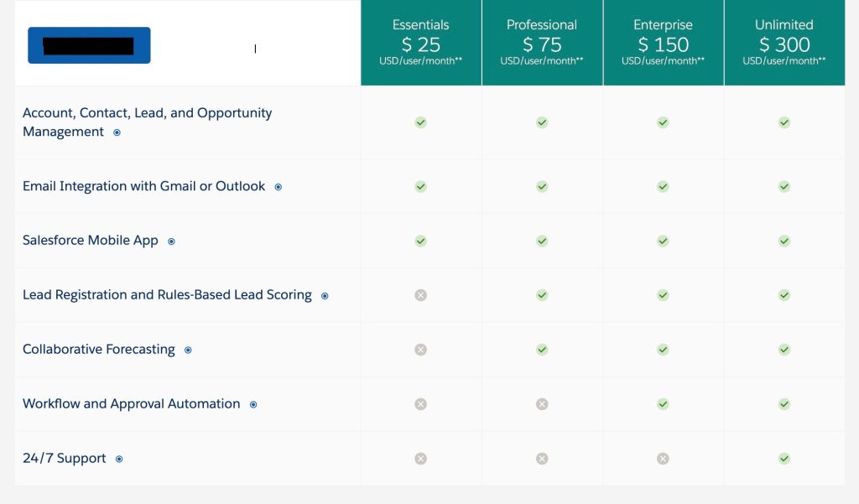Click the Essentials checkmark for Salesforce Mobile App
The image size is (859, 504).
(x=420, y=241)
